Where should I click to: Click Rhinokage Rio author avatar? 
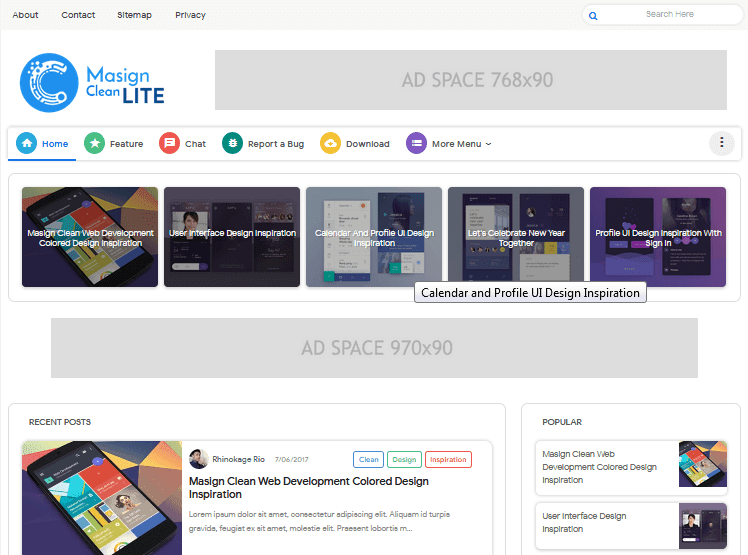[x=198, y=459]
